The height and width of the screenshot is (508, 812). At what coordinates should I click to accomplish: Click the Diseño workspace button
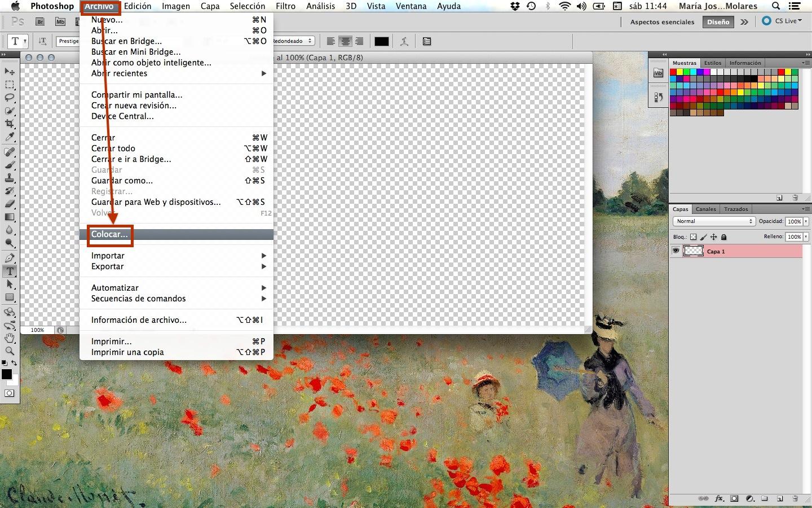pyautogui.click(x=718, y=22)
